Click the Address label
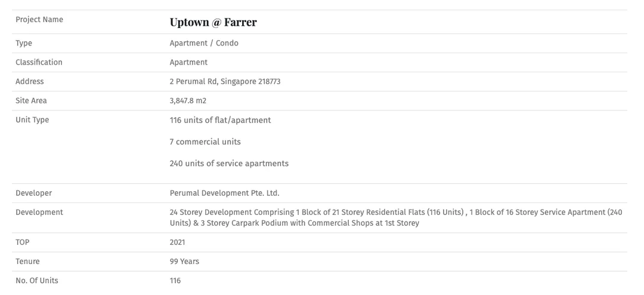 pos(30,81)
